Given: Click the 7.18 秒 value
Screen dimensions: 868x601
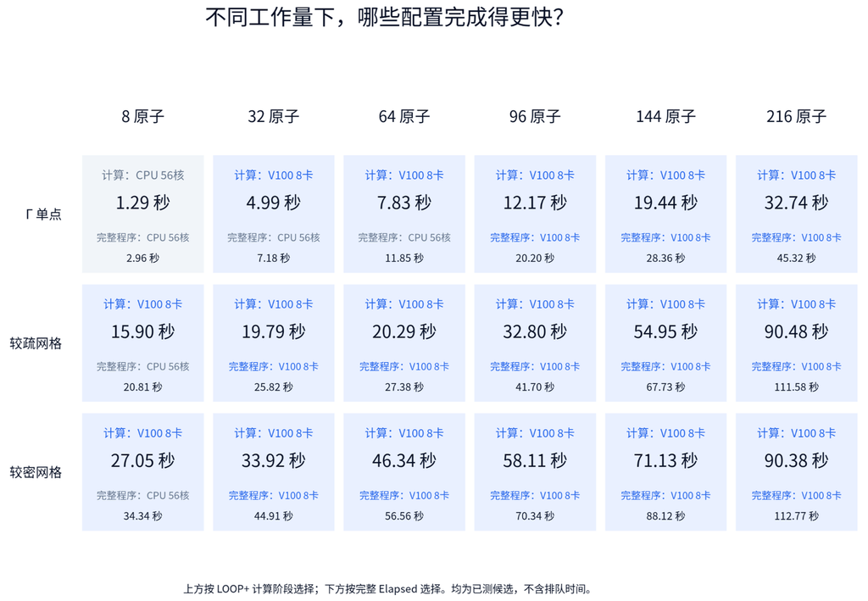Looking at the screenshot, I should click(x=274, y=258).
